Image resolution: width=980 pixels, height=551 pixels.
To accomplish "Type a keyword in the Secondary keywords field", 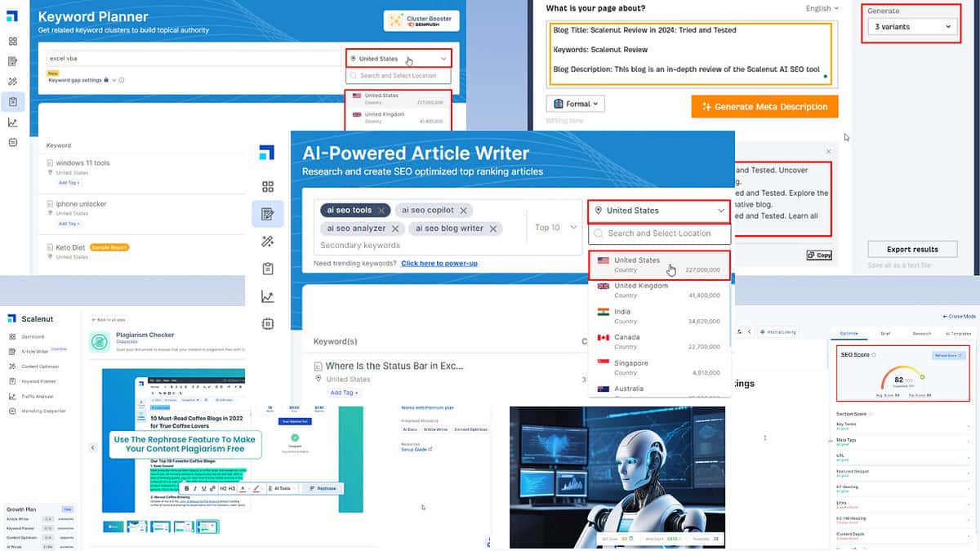I will 360,245.
